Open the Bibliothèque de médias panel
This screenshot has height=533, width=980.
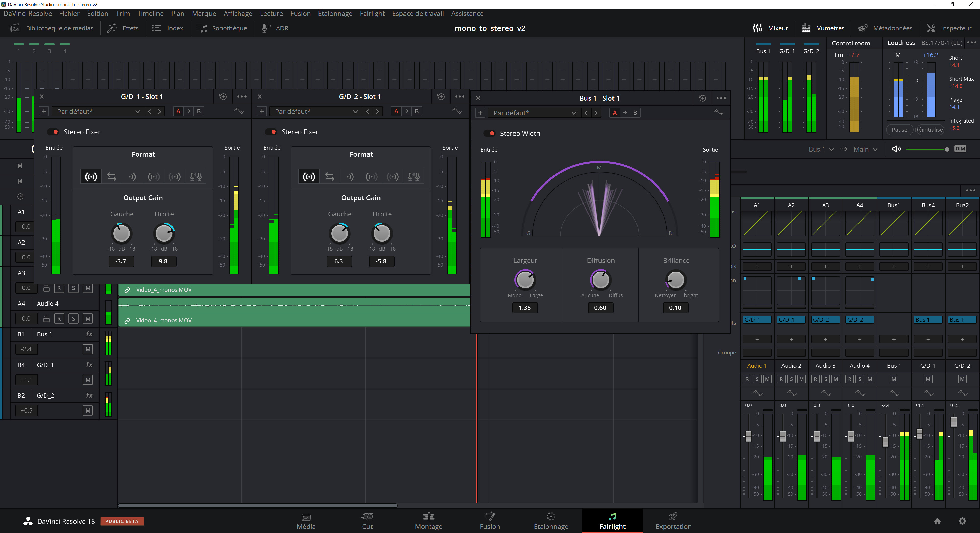tap(52, 28)
